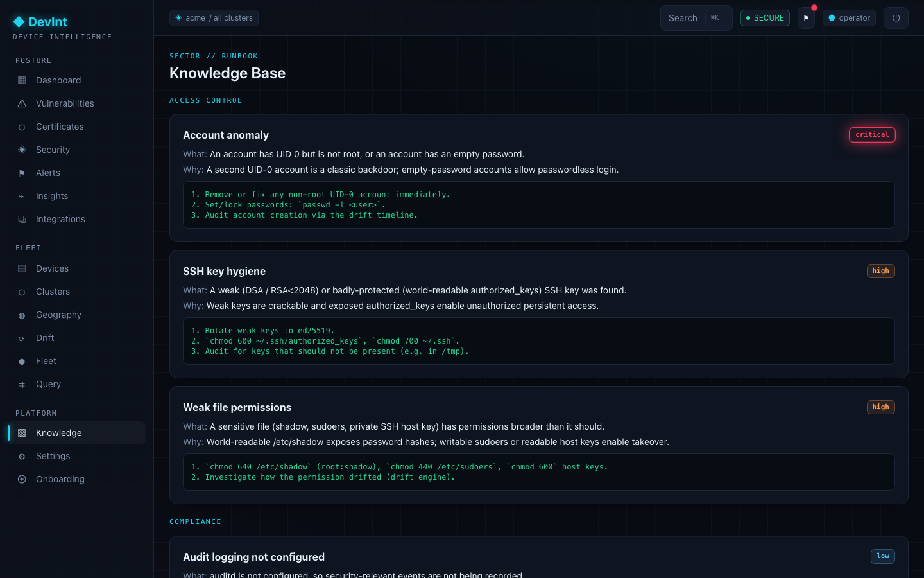Click the Query hash icon
924x578 pixels.
tap(22, 384)
